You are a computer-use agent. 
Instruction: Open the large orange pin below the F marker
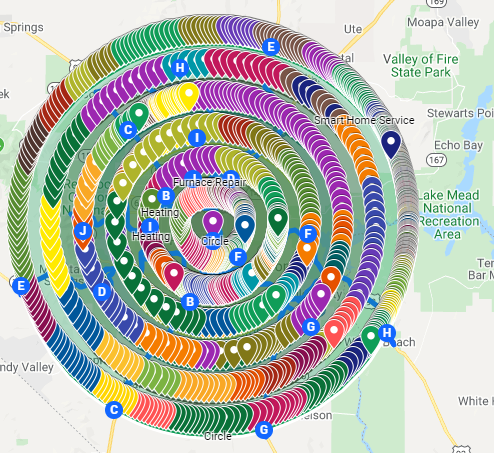[307, 252]
